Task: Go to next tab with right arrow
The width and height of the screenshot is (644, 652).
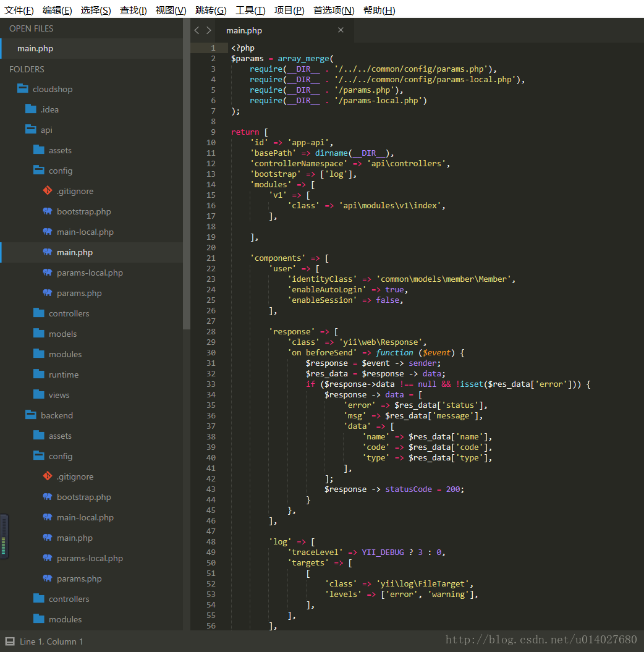Action: pos(209,30)
